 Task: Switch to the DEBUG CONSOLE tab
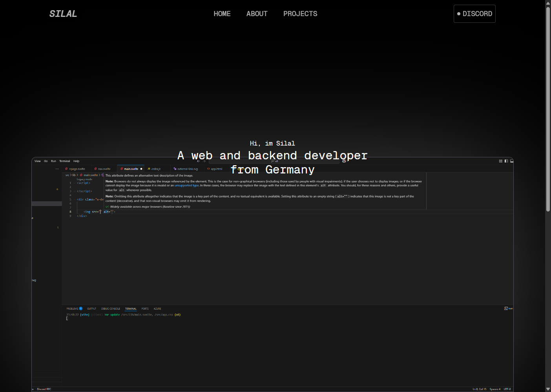(x=111, y=309)
